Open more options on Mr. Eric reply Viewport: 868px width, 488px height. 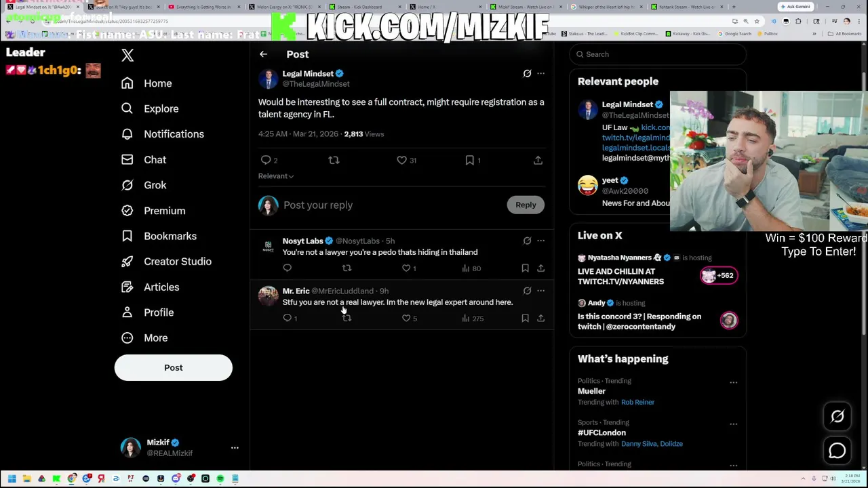tap(540, 291)
